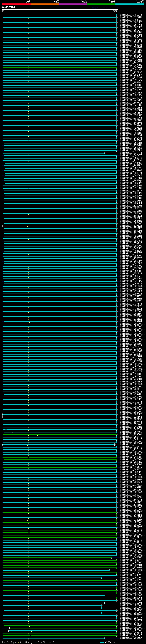
Task: Click the cyan ~100% identity legend bar
Action: (130, 4)
